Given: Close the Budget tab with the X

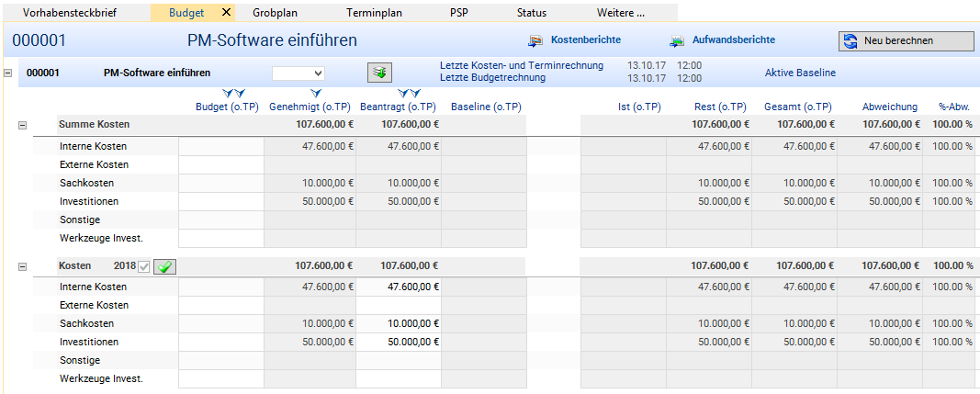Looking at the screenshot, I should pyautogui.click(x=226, y=13).
